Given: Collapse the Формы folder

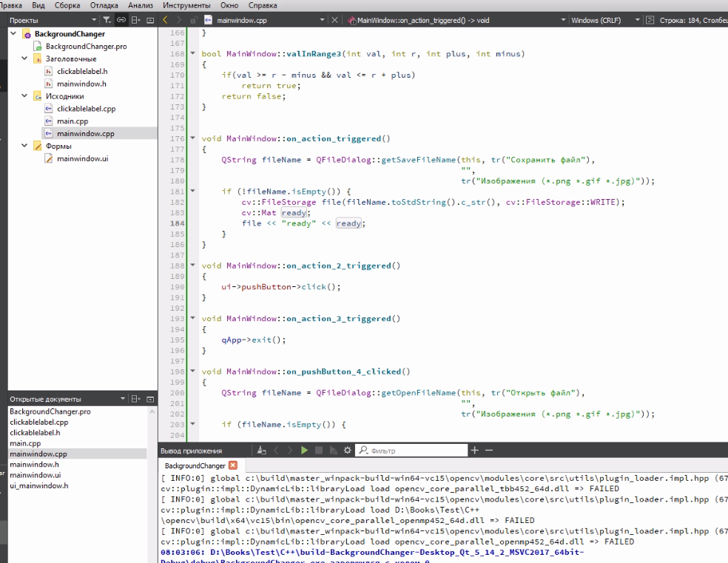Looking at the screenshot, I should [x=24, y=146].
